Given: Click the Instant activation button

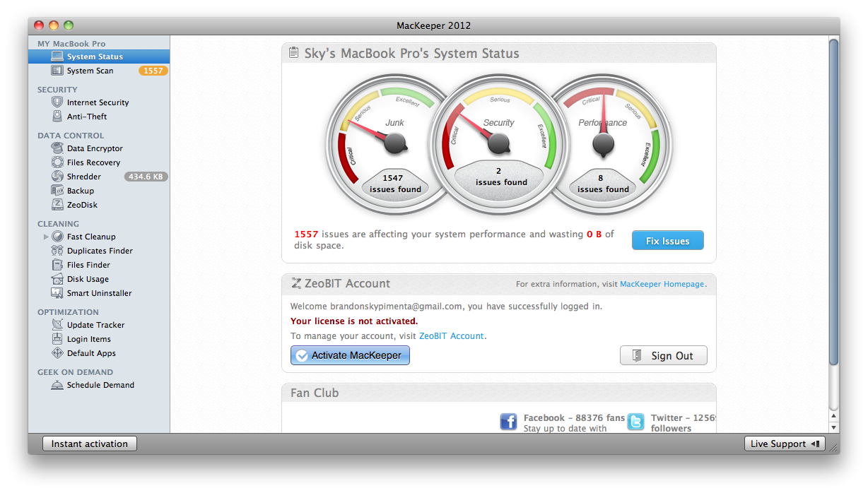Looking at the screenshot, I should point(90,444).
